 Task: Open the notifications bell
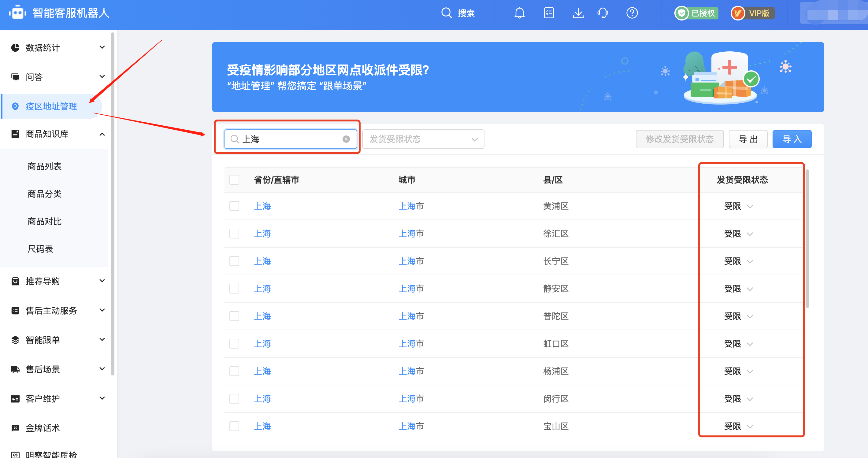[519, 13]
